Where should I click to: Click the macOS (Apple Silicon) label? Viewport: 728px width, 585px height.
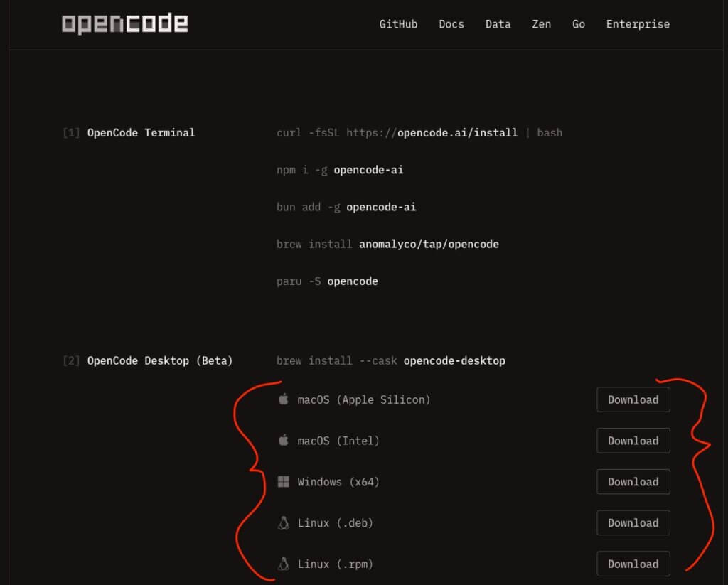(364, 399)
